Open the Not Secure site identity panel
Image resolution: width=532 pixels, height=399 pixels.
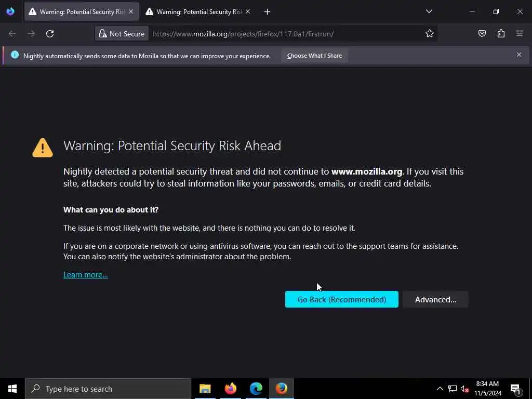coord(122,34)
